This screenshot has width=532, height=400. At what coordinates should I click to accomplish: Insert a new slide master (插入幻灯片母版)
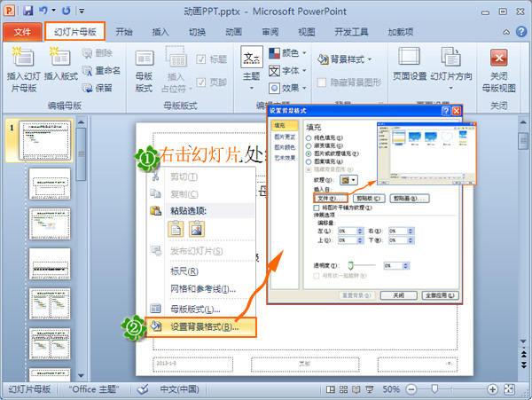[x=23, y=70]
